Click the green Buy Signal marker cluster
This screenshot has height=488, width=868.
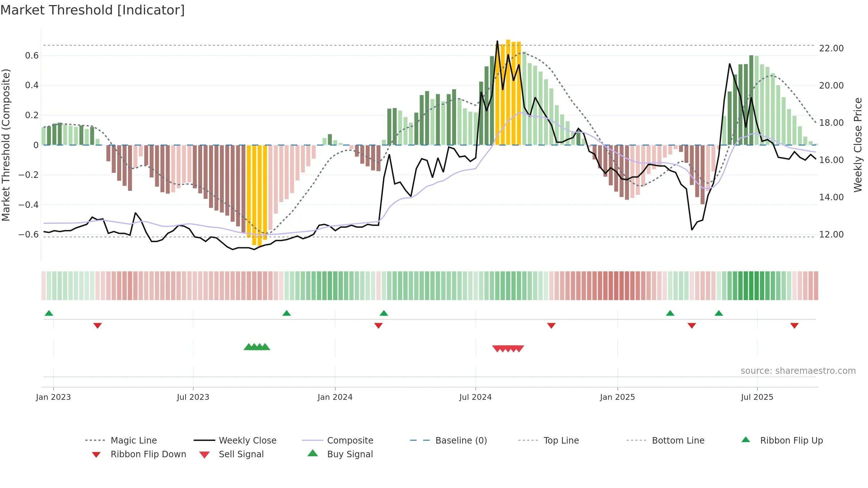(x=257, y=347)
